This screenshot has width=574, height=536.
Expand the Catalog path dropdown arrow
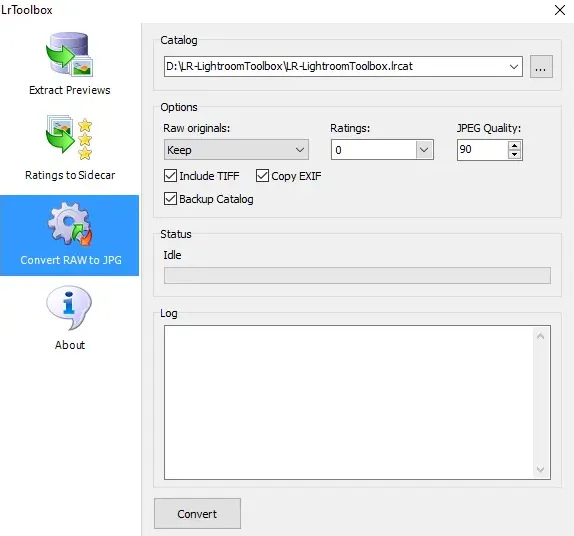pos(514,67)
